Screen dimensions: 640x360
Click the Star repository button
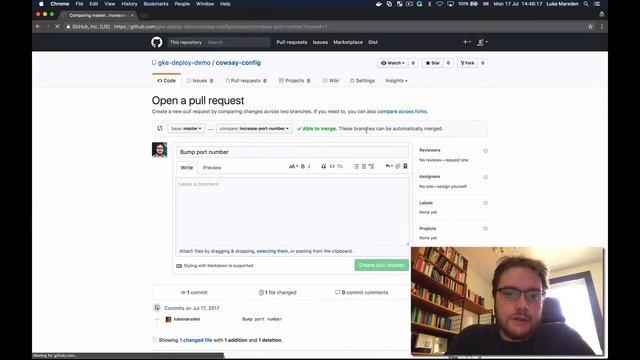point(433,63)
